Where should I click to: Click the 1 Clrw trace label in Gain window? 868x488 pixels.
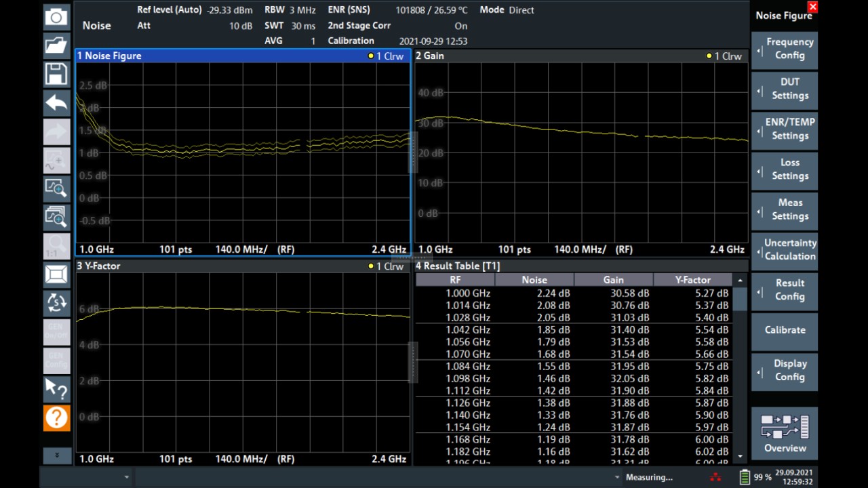(x=724, y=56)
